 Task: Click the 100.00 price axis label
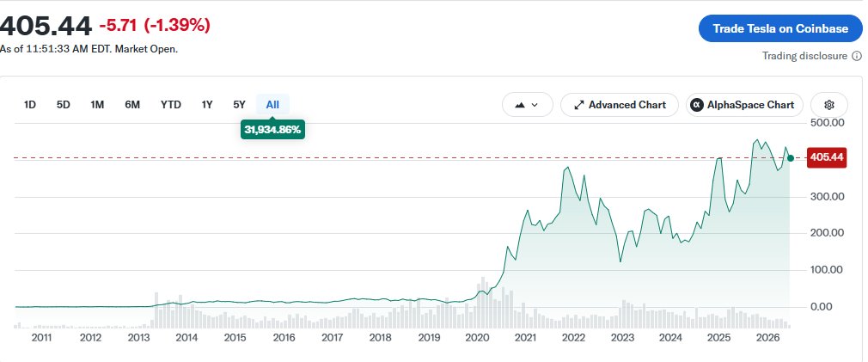(828, 269)
